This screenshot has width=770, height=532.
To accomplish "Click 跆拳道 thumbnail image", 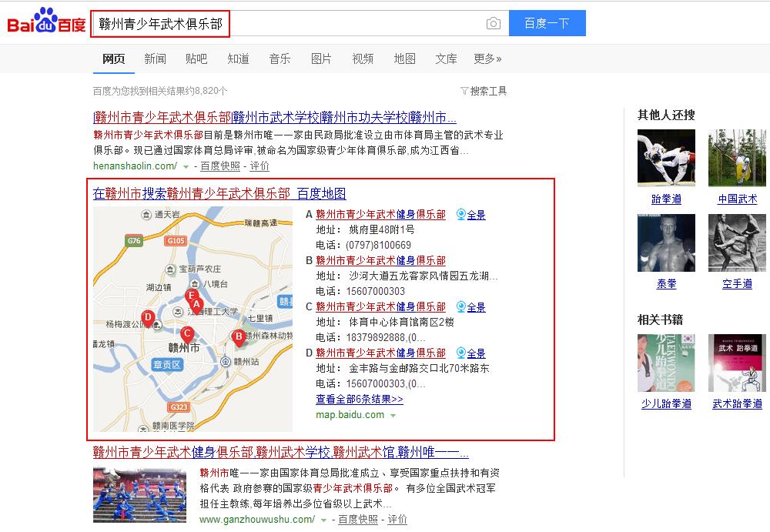I will coord(666,158).
